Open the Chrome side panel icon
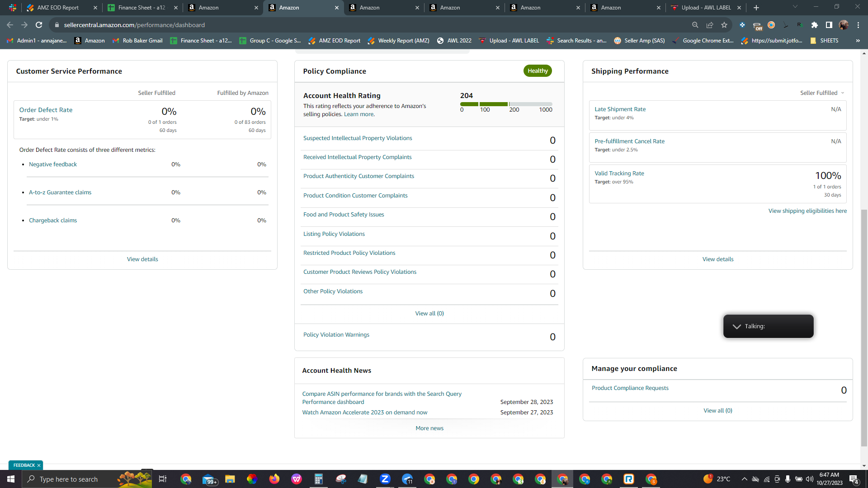868x488 pixels. coord(829,25)
